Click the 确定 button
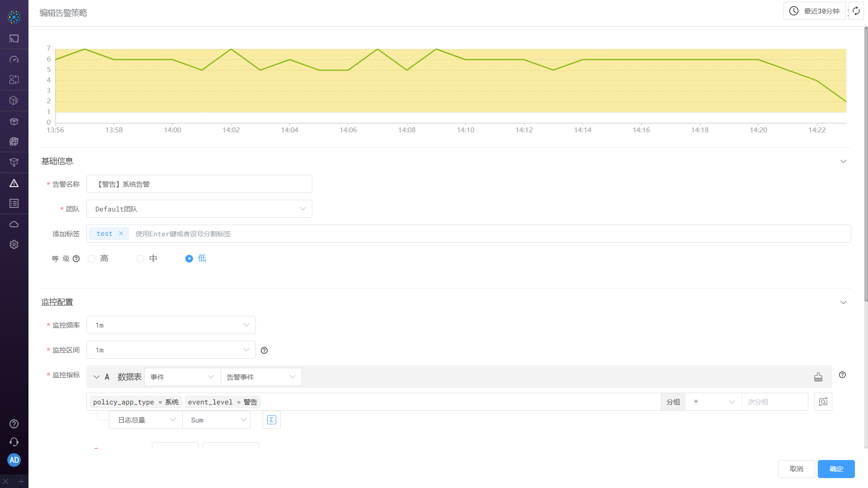Image resolution: width=868 pixels, height=488 pixels. click(x=836, y=469)
